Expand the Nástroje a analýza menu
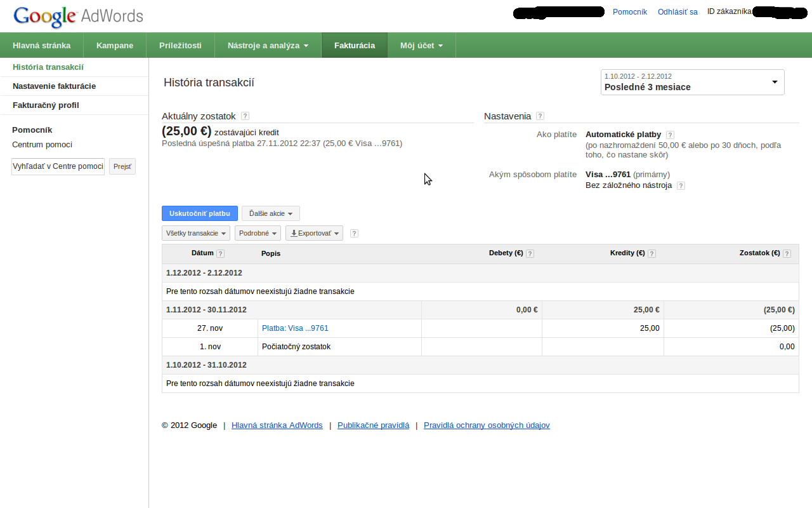Image resolution: width=812 pixels, height=508 pixels. 268,46
